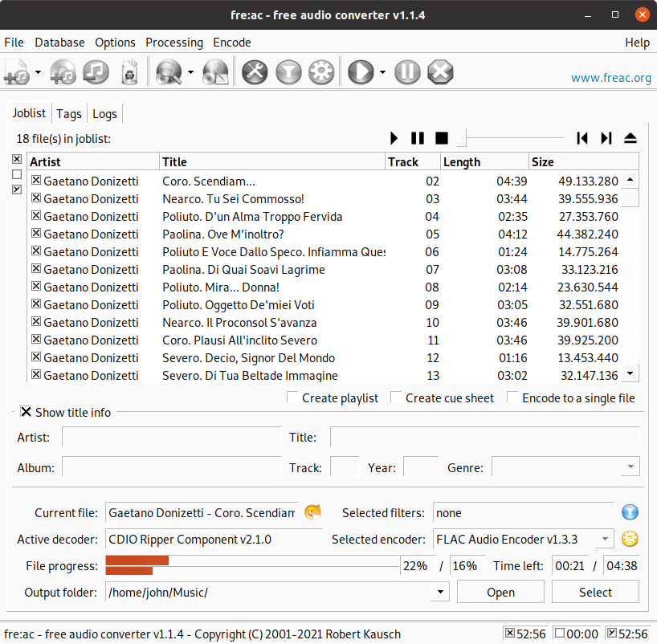Screen dimensions: 657x644
Task: Open signal processing filter funnel icon
Action: [x=288, y=72]
